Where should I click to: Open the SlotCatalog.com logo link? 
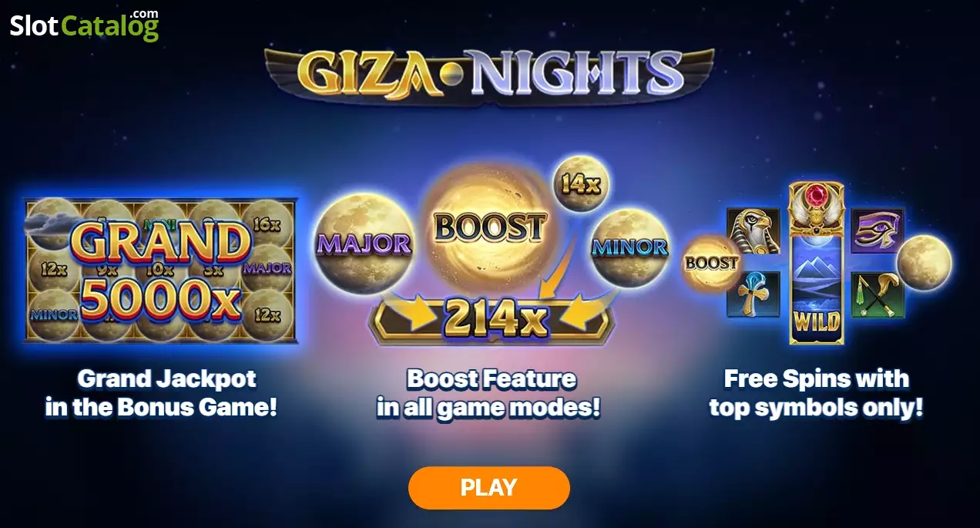coord(85,25)
